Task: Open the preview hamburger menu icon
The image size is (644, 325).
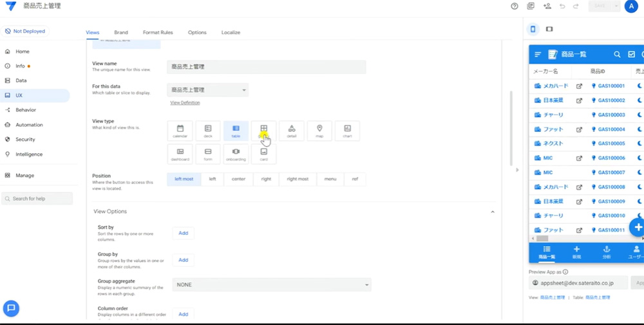Action: pyautogui.click(x=538, y=54)
